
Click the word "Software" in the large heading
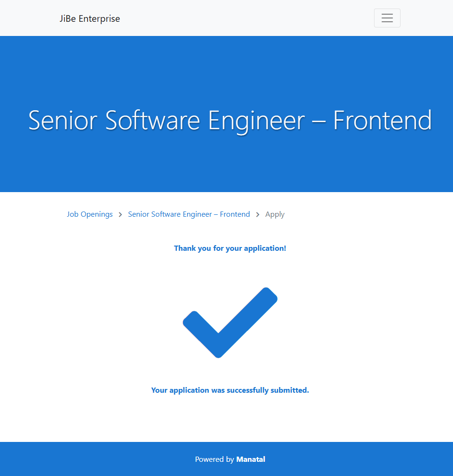click(152, 120)
